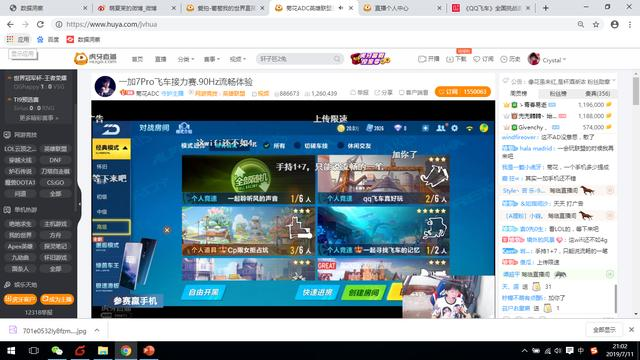The image size is (640, 360).
Task: Toggle 所有 checkbox in game mode filter
Action: coord(267,146)
